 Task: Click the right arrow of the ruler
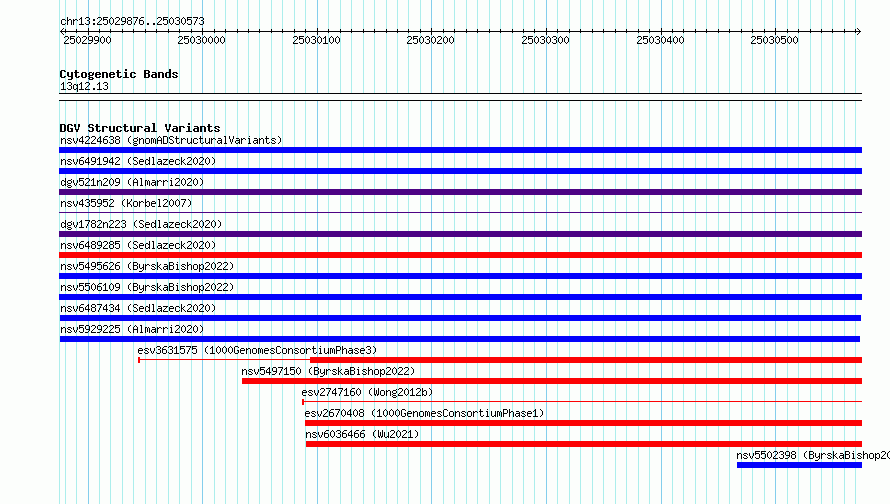coord(858,31)
